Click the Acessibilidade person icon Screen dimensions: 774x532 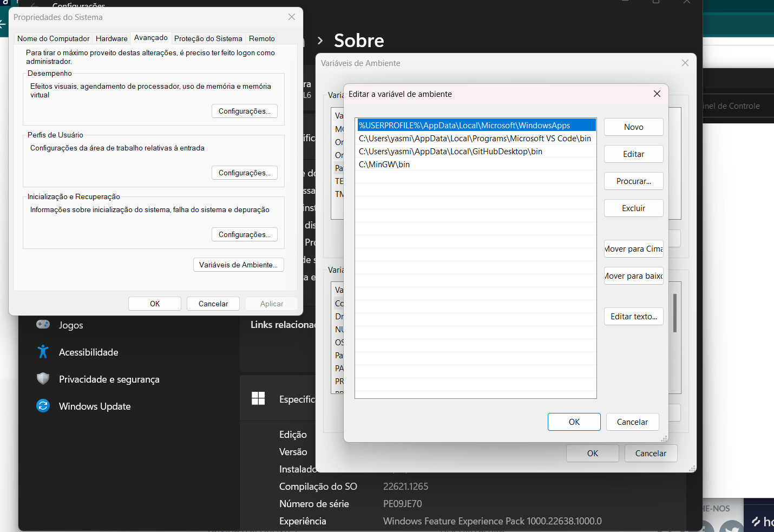(43, 352)
